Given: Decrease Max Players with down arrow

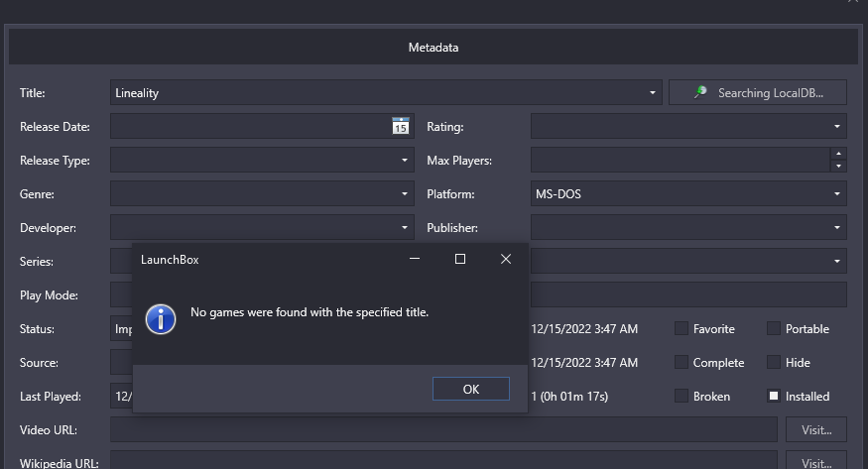Looking at the screenshot, I should coord(838,166).
